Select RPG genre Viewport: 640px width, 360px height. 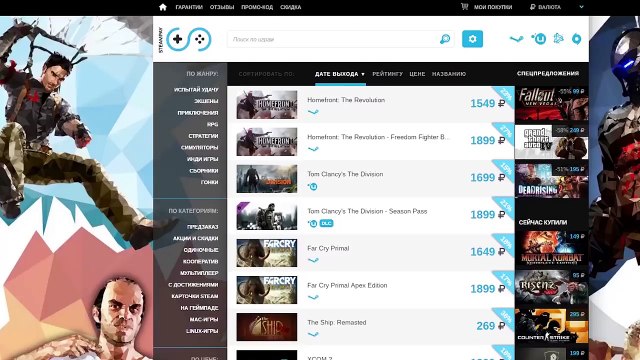tap(213, 124)
